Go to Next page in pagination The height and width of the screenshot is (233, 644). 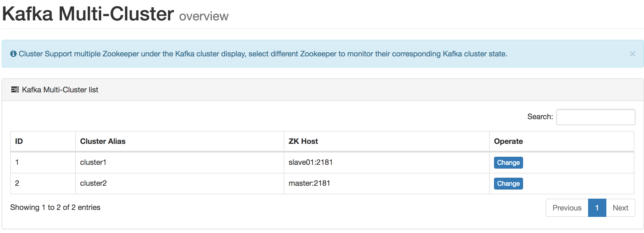tap(620, 208)
